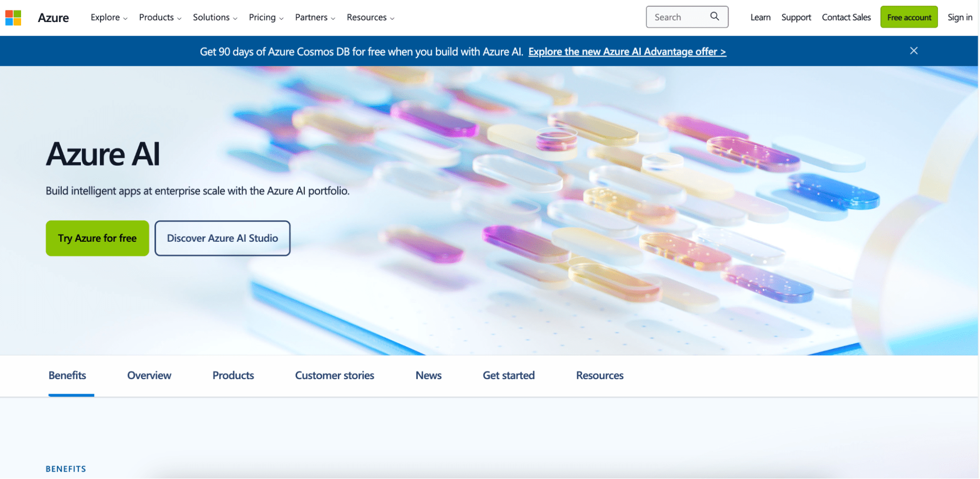Click the 'Get 90 days of Azure Cosmos DB' text
This screenshot has height=479, width=980.
(361, 51)
